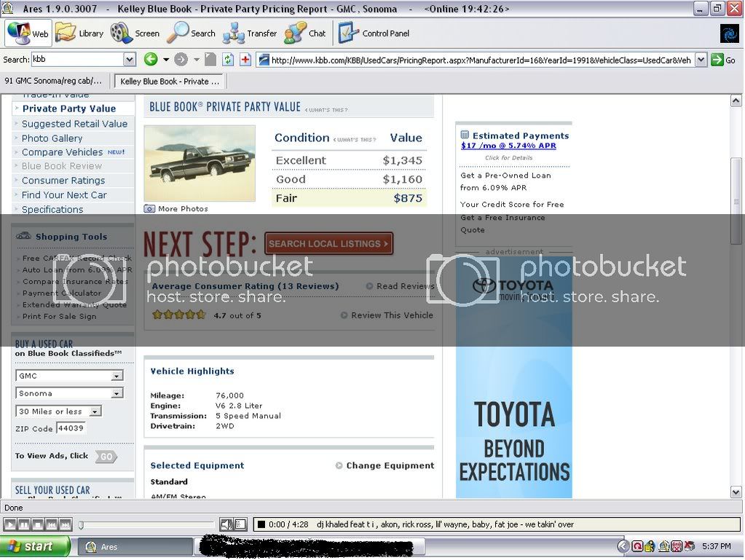Viewport: 745px width, 560px height.
Task: Open Private Party Value in sidebar
Action: click(69, 109)
